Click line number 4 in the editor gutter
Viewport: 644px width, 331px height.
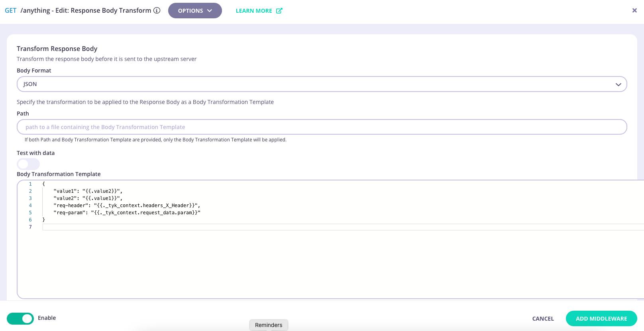(x=30, y=206)
